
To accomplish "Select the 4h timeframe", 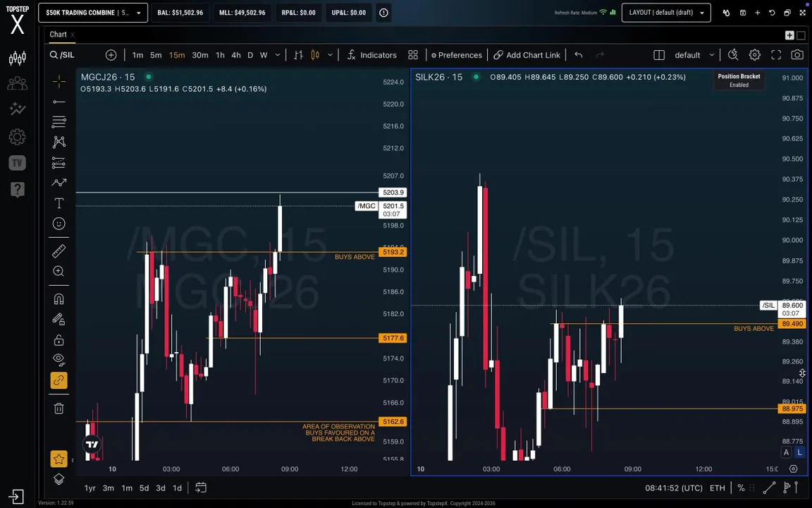I will coord(235,55).
